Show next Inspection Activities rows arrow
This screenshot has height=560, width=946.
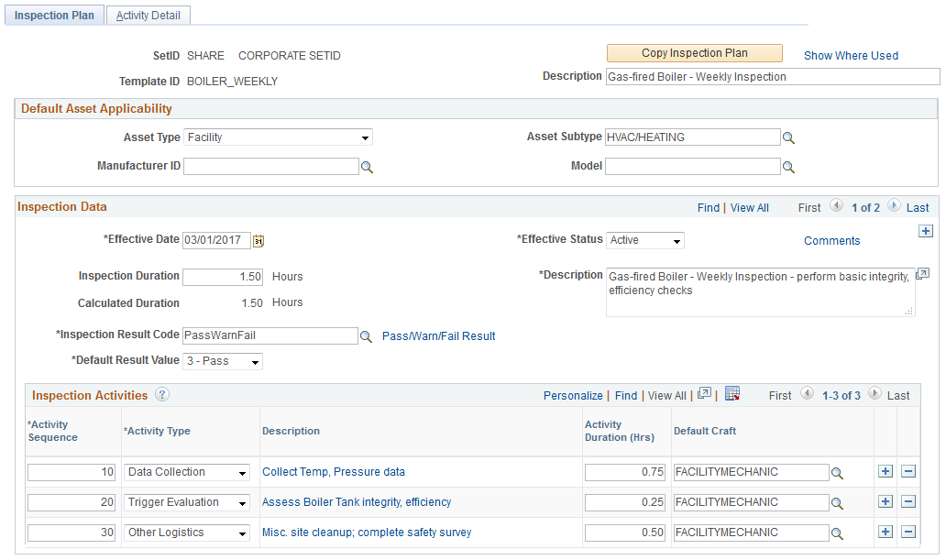pyautogui.click(x=874, y=393)
